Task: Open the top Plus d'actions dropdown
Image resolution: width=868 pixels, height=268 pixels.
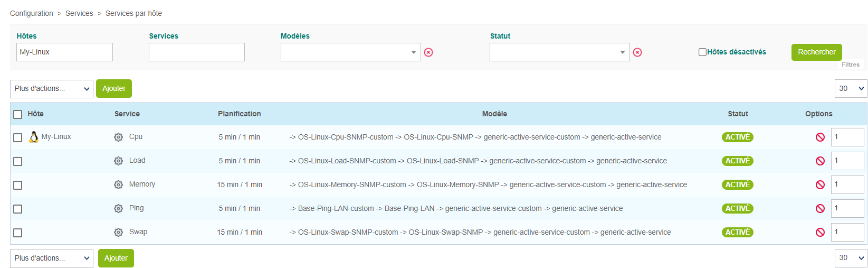Action: pos(52,89)
